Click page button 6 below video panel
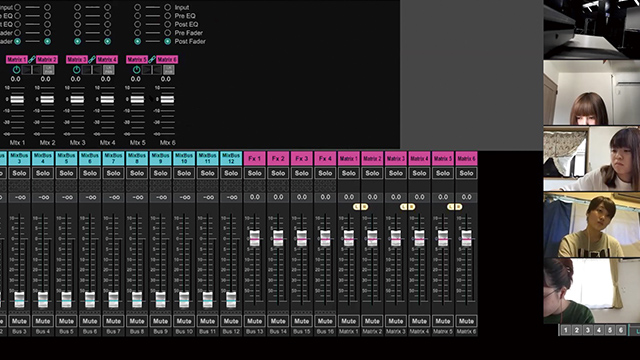 coord(621,330)
